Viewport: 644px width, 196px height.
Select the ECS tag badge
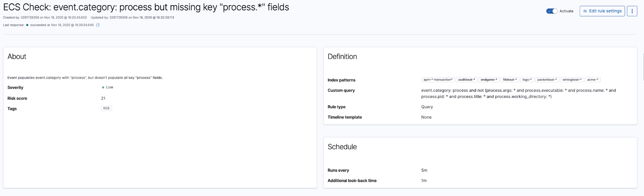[106, 108]
